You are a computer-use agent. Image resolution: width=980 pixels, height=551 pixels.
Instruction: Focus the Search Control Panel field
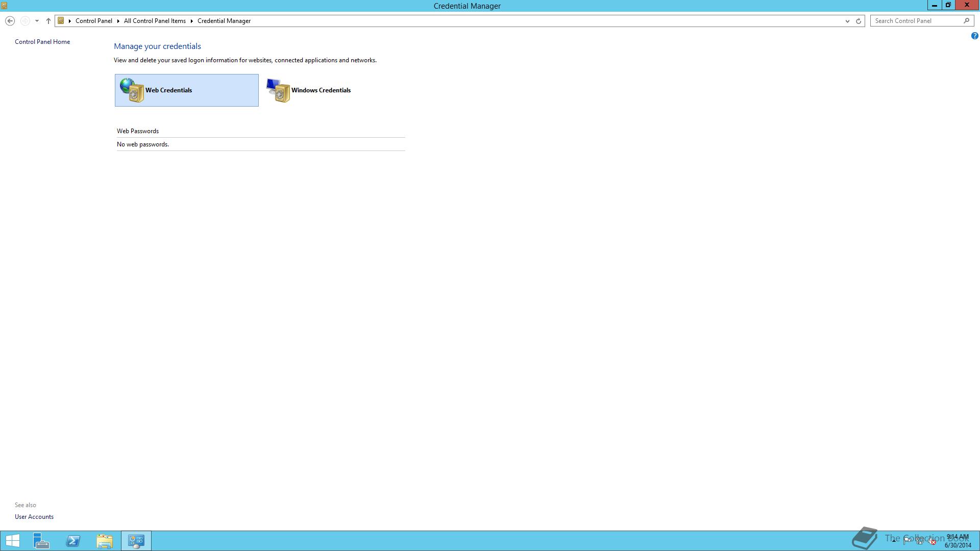(916, 21)
